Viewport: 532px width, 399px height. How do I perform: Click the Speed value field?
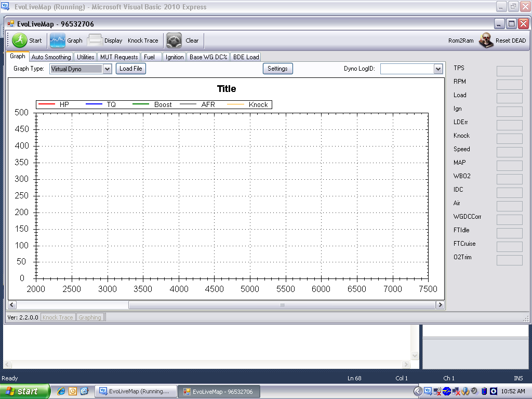tap(509, 152)
